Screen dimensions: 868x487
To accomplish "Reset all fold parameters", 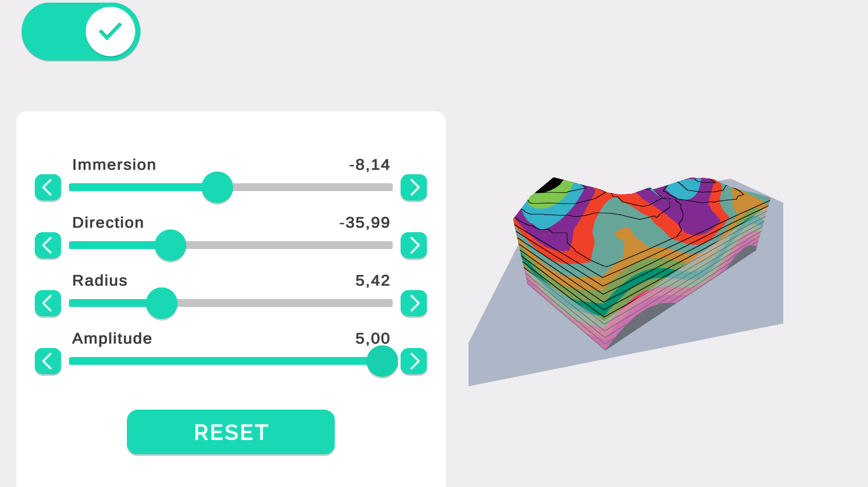I will [231, 432].
